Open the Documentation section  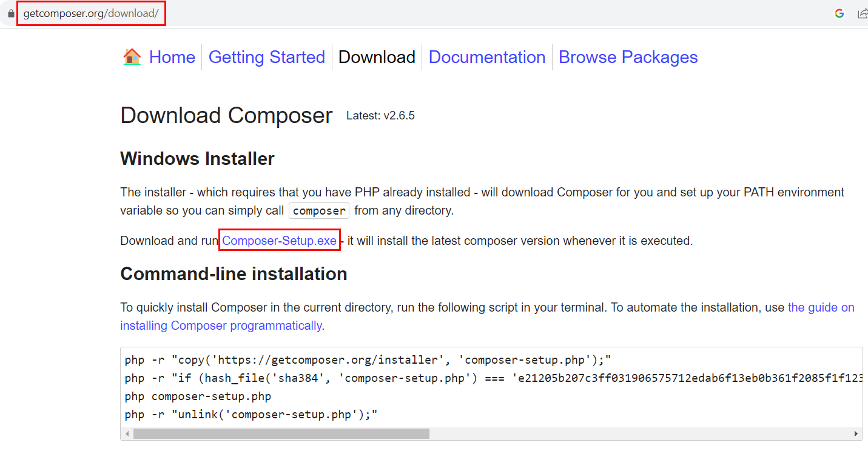coord(487,56)
